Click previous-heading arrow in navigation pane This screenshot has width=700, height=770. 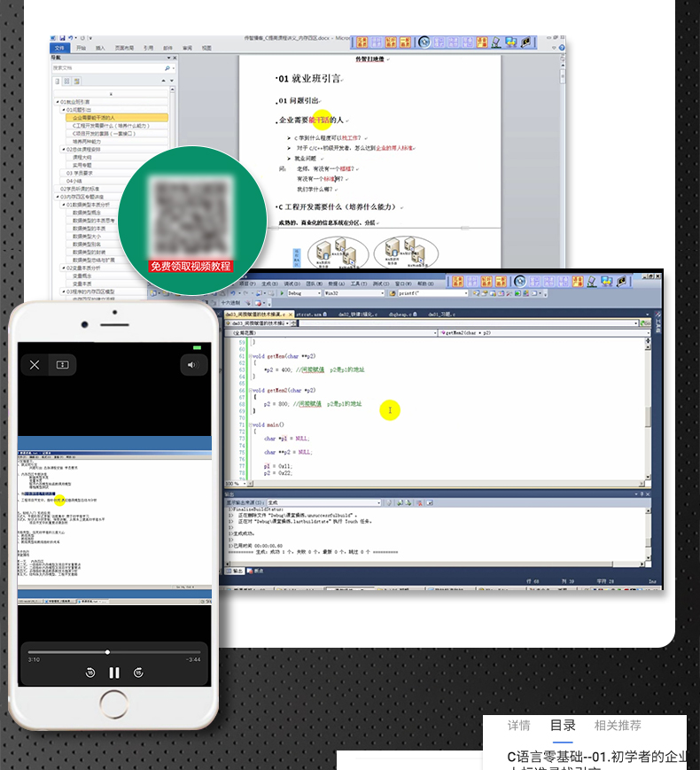pyautogui.click(x=164, y=81)
